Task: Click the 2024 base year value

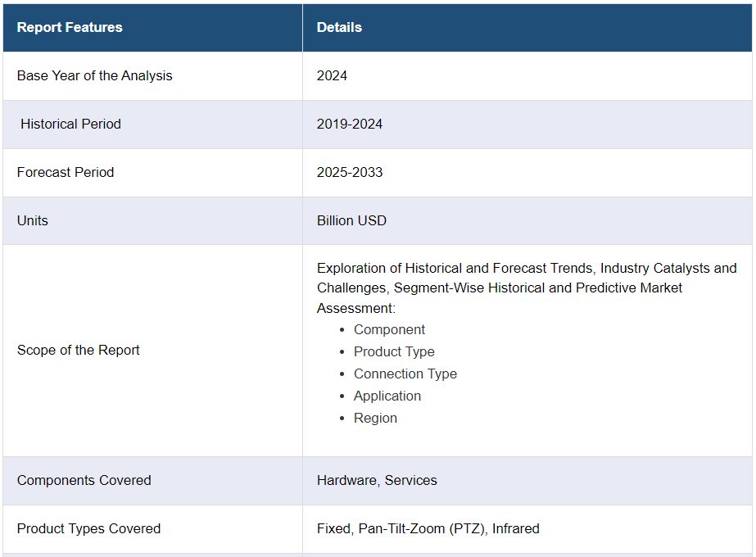Action: (x=332, y=75)
